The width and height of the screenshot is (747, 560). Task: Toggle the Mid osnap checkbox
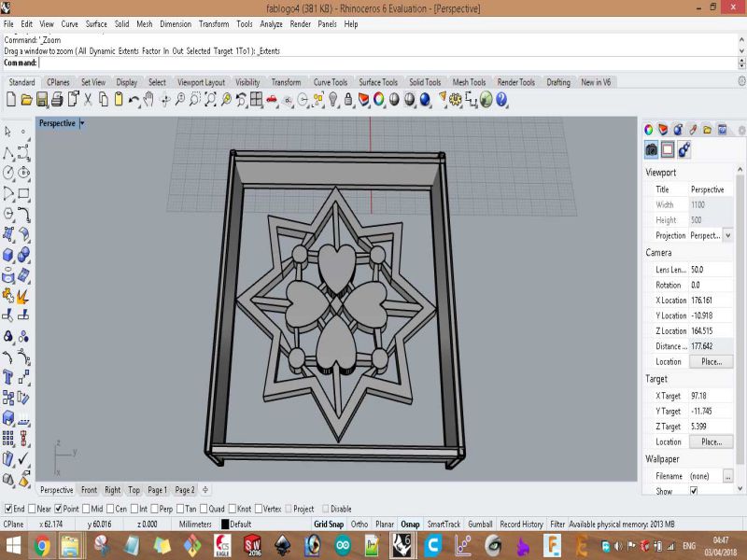[x=86, y=509]
